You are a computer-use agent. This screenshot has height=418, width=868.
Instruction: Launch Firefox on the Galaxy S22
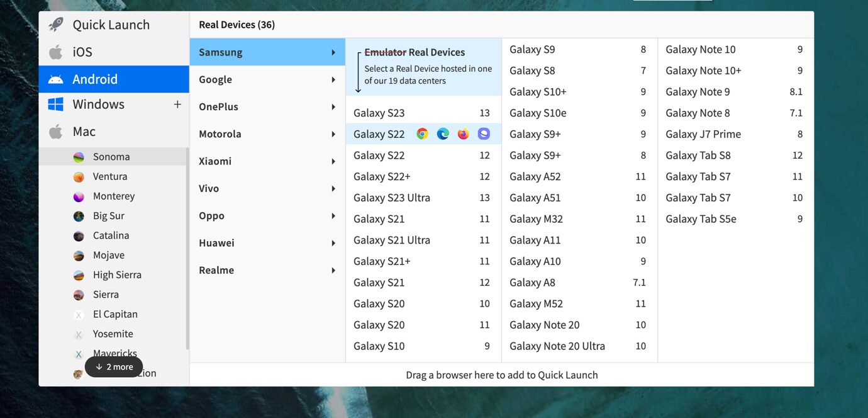pyautogui.click(x=463, y=133)
